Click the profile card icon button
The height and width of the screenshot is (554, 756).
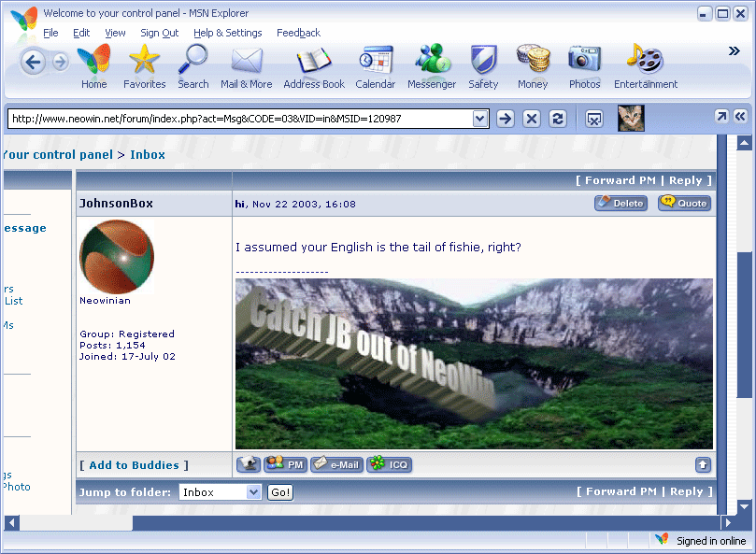coord(249,464)
